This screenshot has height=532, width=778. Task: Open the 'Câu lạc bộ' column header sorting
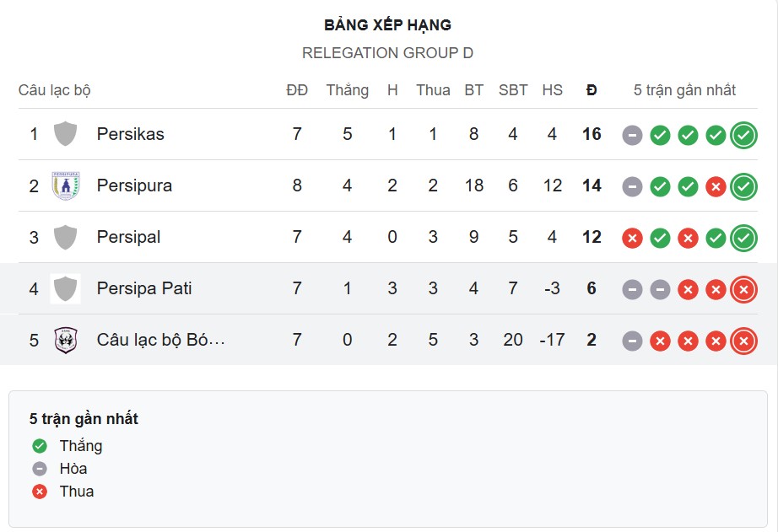(x=48, y=90)
